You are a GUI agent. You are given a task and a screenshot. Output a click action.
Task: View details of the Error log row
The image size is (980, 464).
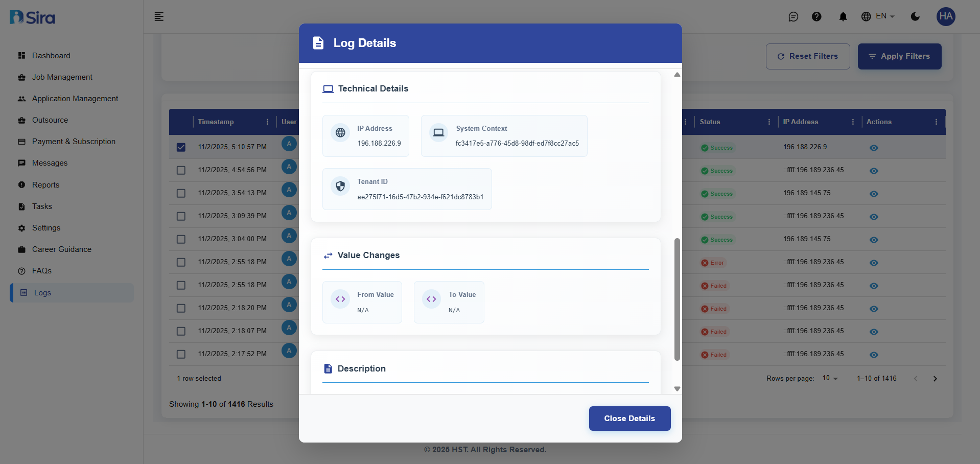[x=874, y=263]
